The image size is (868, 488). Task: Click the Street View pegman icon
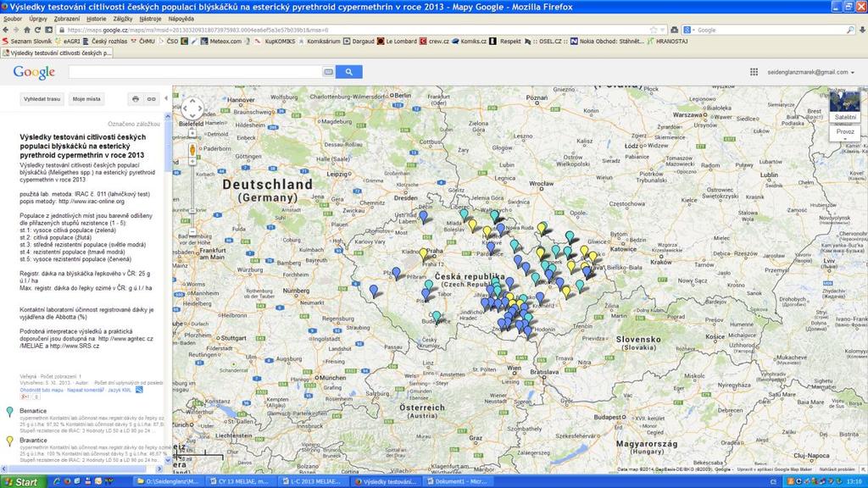(x=192, y=149)
